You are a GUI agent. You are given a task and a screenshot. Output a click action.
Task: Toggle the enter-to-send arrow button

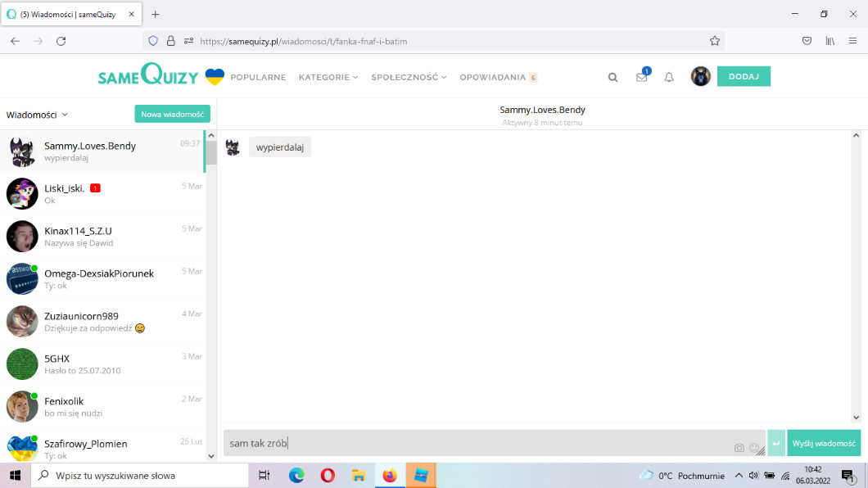point(776,443)
